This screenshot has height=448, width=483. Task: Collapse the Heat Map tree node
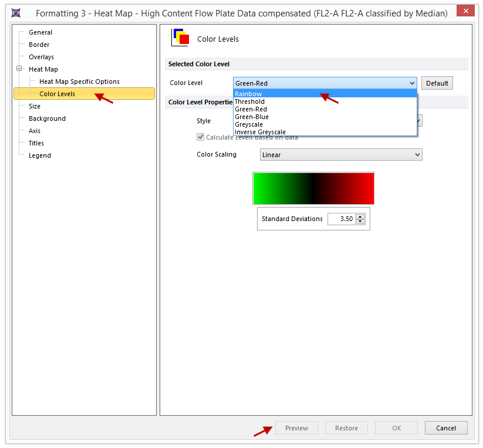[x=19, y=69]
